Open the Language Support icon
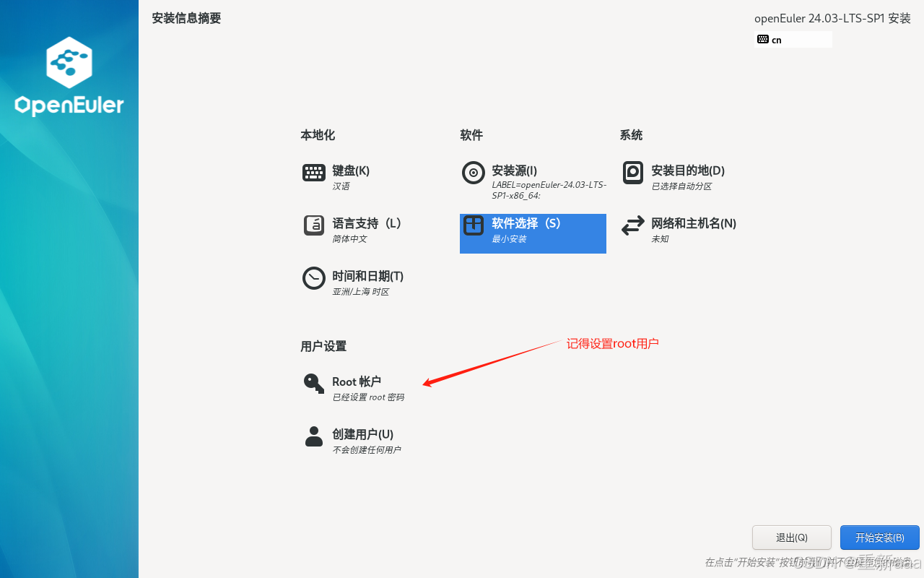The height and width of the screenshot is (578, 924). click(x=313, y=225)
